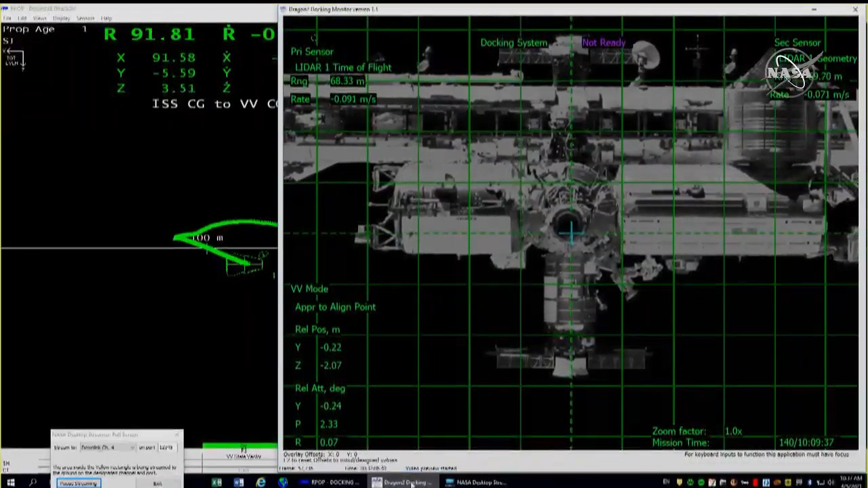
Task: Click the R 91.81 range readout in RPOP
Action: [150, 34]
